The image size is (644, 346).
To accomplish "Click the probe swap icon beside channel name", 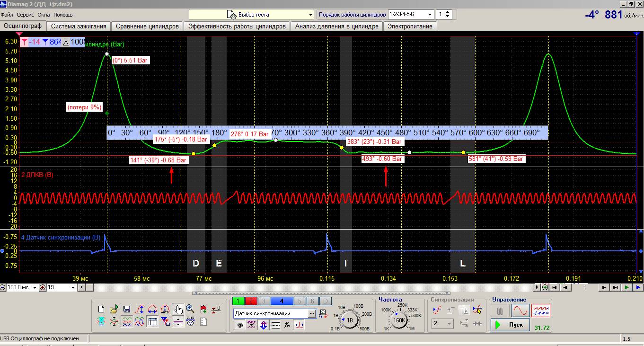I will click(323, 313).
